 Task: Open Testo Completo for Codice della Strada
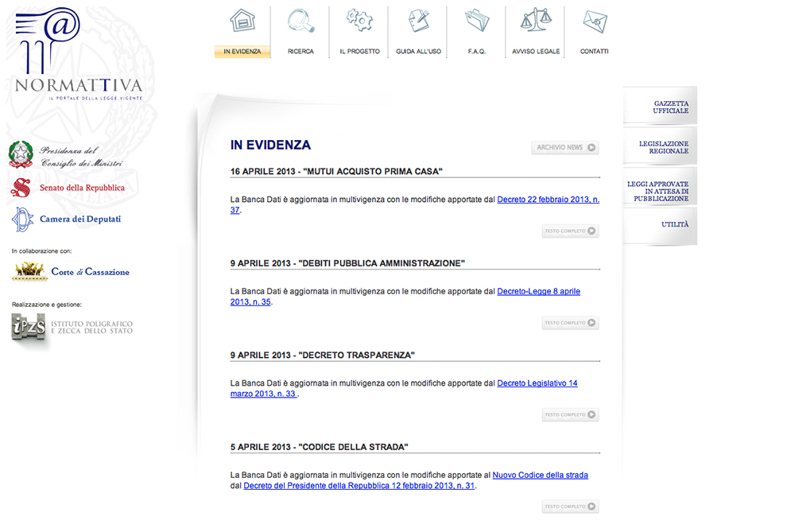pos(570,506)
